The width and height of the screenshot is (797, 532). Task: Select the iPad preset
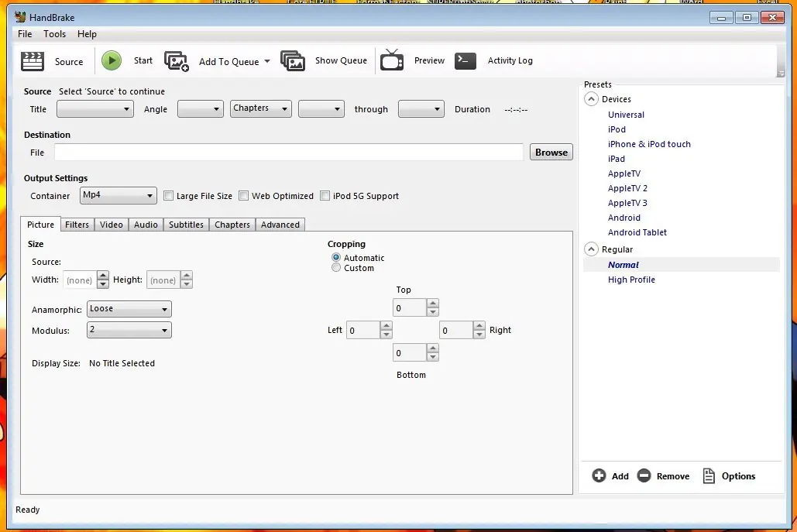[x=616, y=159]
